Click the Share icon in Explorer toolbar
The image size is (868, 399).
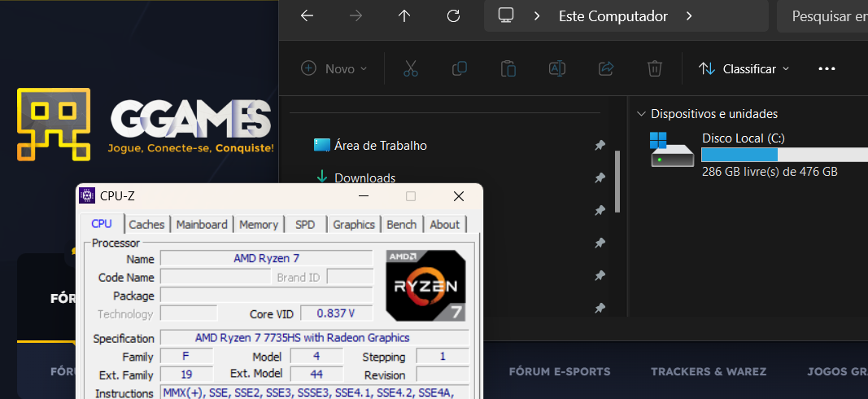pos(606,69)
